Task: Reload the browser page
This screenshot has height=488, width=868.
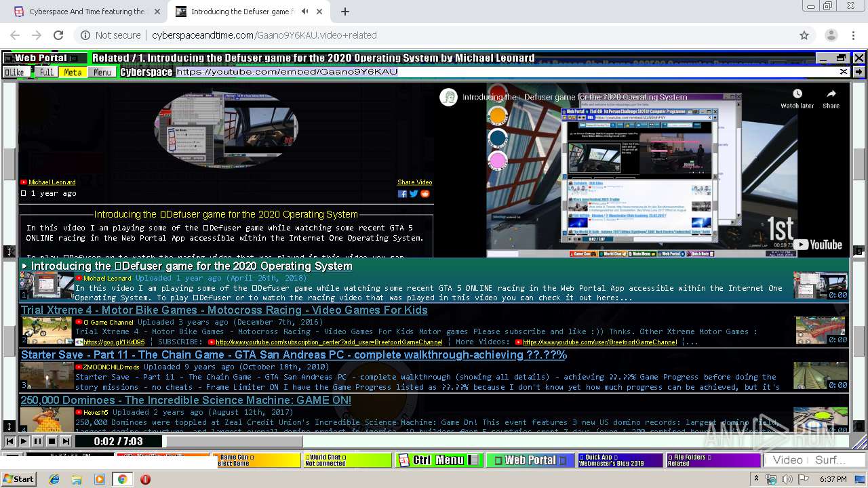Action: click(58, 35)
